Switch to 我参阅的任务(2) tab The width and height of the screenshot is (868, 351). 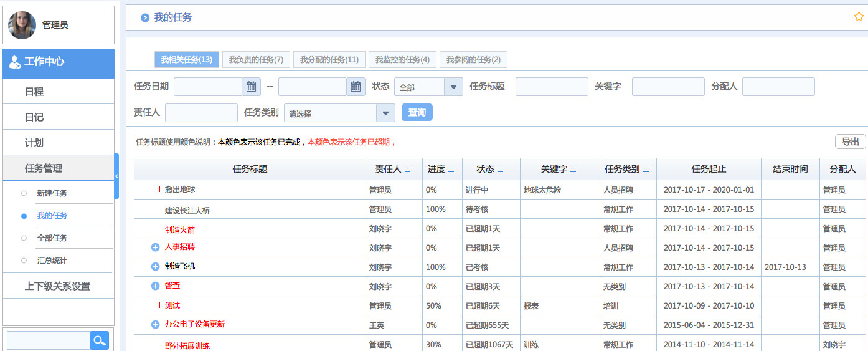click(473, 60)
